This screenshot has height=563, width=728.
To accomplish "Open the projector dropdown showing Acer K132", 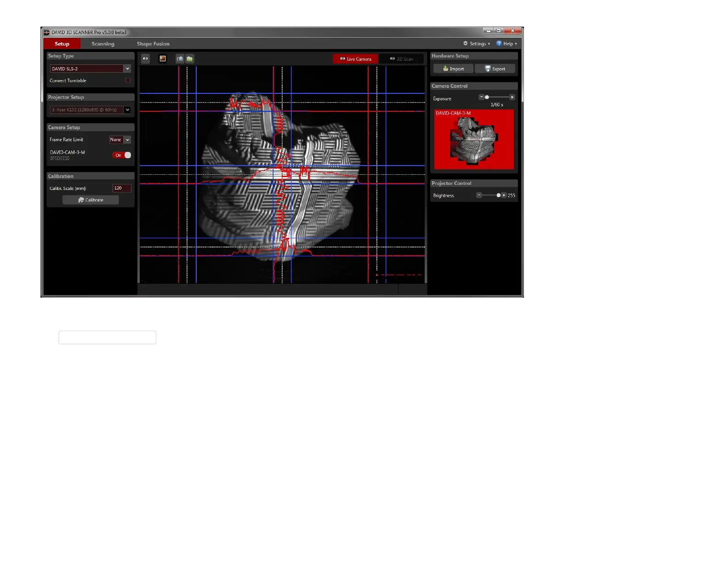I will pos(91,110).
